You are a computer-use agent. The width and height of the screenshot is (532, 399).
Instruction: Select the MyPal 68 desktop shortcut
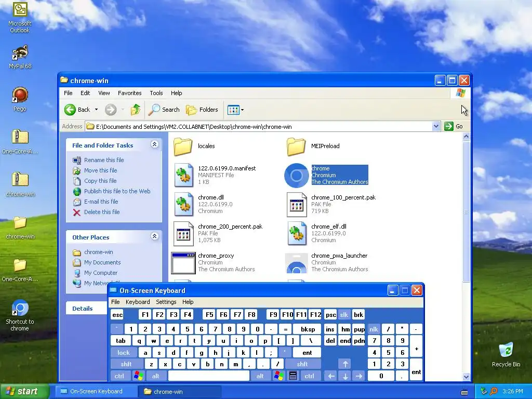(x=20, y=57)
